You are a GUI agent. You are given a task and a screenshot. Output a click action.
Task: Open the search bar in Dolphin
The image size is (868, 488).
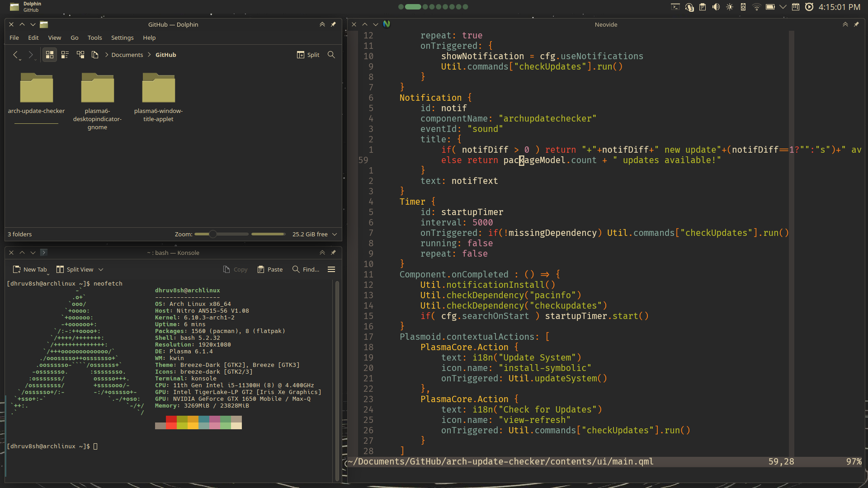(x=331, y=55)
